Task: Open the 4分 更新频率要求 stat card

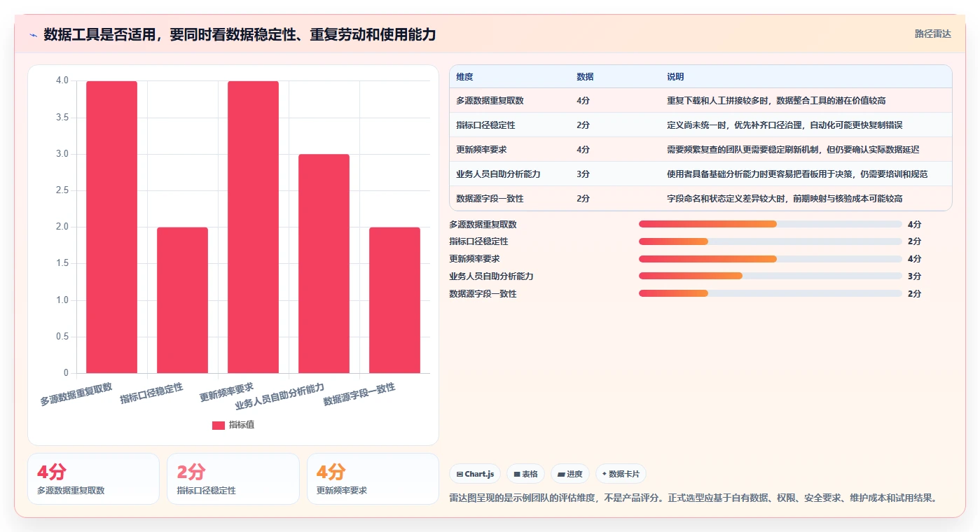Action: 373,479
